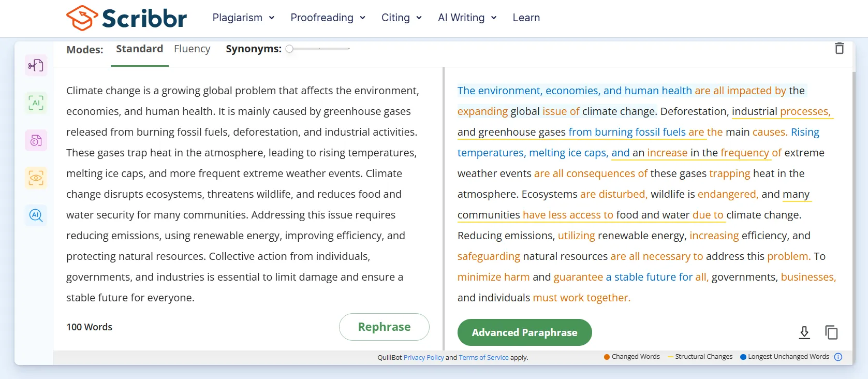Click the orange eye scan sidebar icon
This screenshot has width=868, height=379.
click(x=36, y=178)
